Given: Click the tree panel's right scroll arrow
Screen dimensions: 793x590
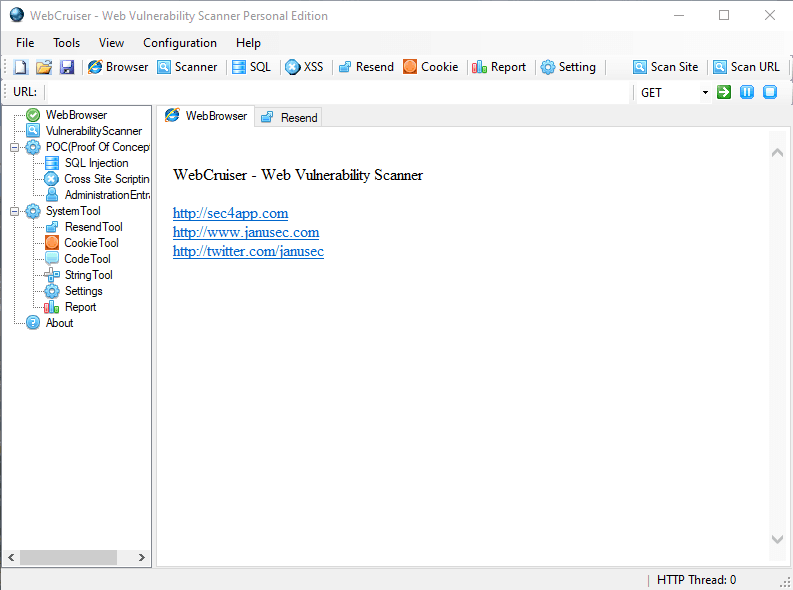Looking at the screenshot, I should [x=142, y=557].
